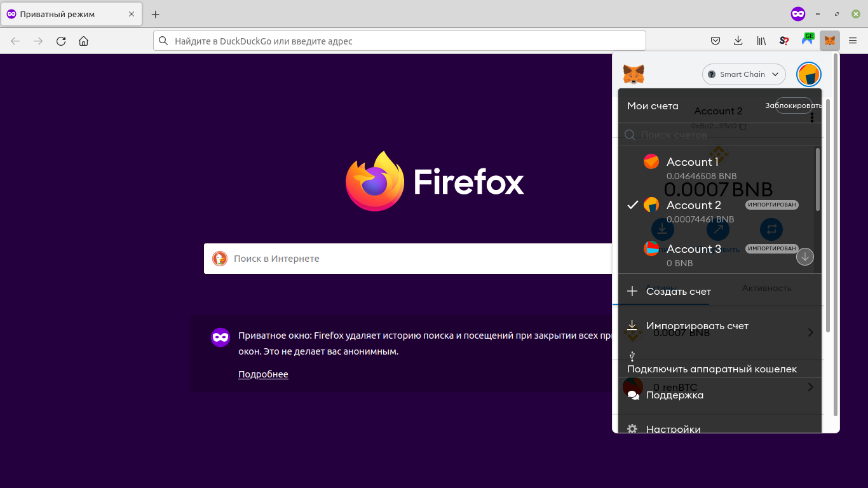Click Подключить аппаратный кошелек item

click(x=720, y=362)
